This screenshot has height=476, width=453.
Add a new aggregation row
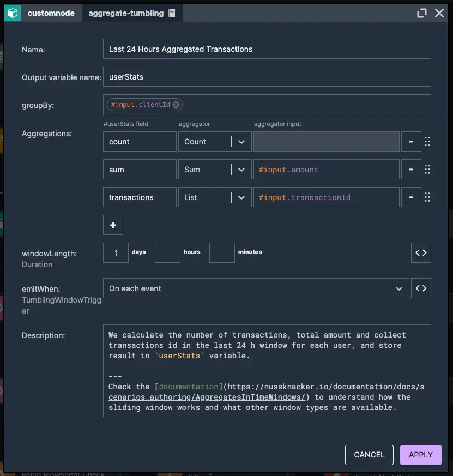pyautogui.click(x=113, y=225)
